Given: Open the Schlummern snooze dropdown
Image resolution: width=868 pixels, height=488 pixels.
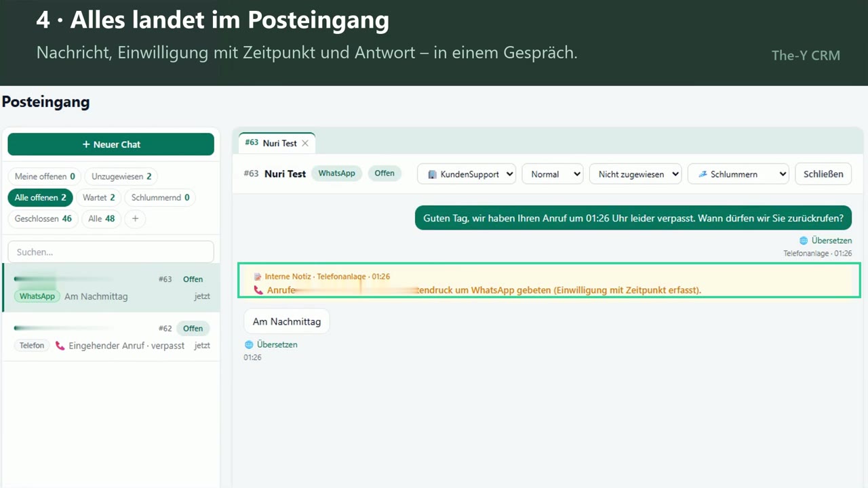Looking at the screenshot, I should (738, 174).
